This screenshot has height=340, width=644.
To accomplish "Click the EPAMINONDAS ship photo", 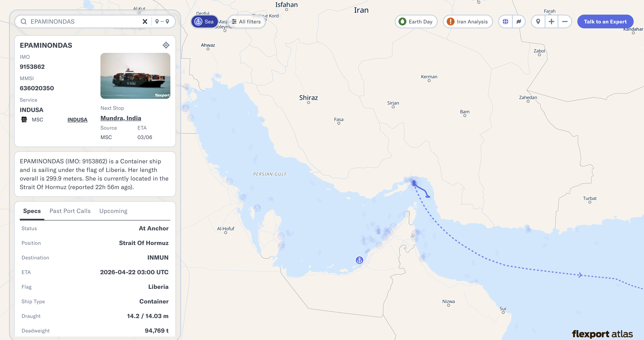I will [x=135, y=76].
